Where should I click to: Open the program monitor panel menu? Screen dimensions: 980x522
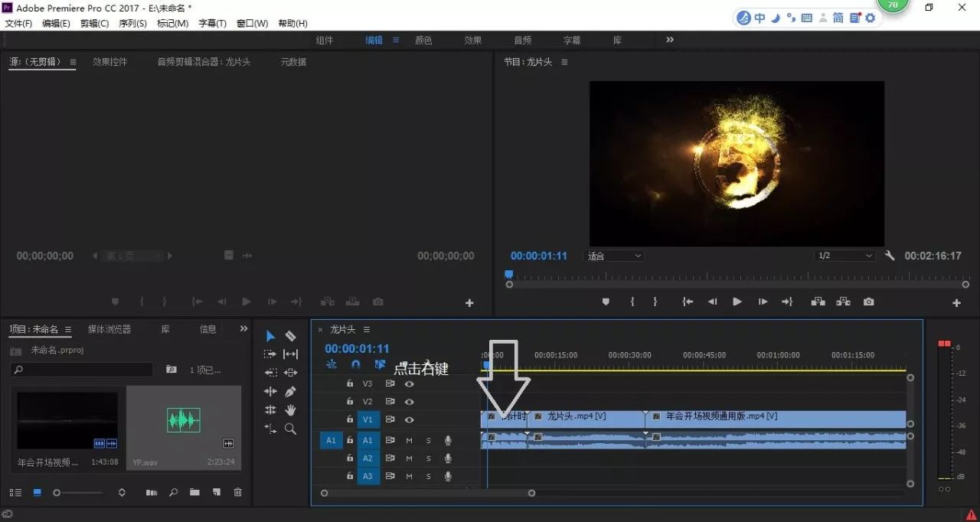click(x=564, y=62)
